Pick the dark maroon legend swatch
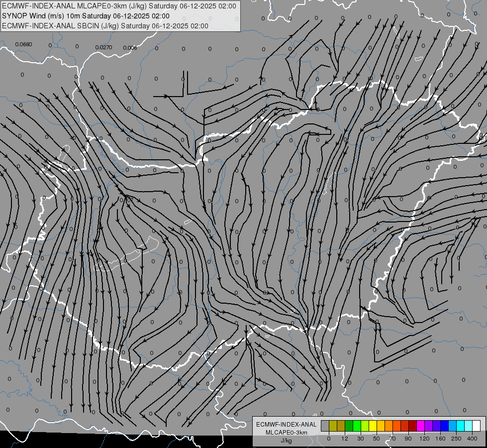 point(413,426)
